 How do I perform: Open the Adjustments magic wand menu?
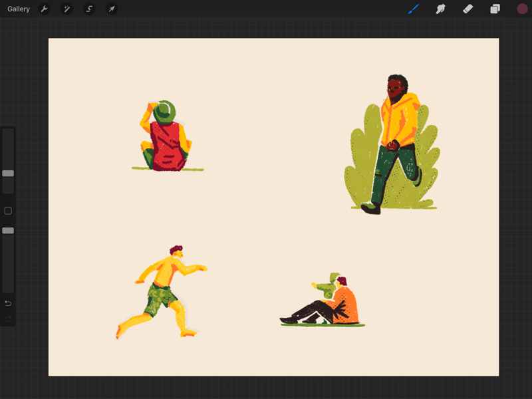pos(66,9)
